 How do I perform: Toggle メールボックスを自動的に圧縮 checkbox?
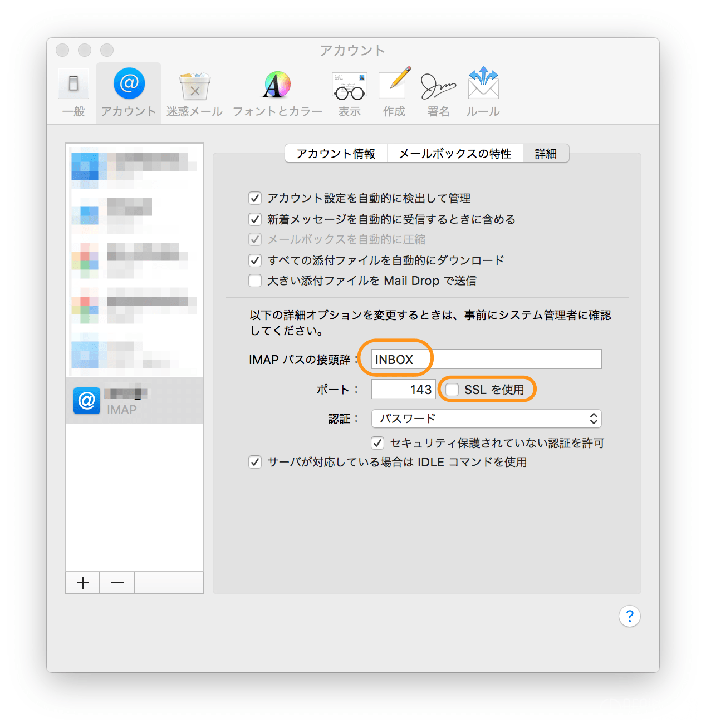[255, 239]
